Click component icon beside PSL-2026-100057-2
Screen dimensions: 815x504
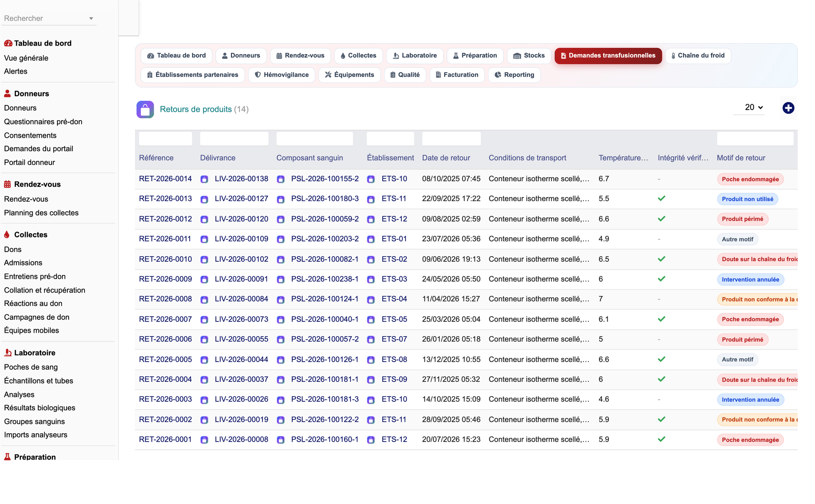pos(281,339)
